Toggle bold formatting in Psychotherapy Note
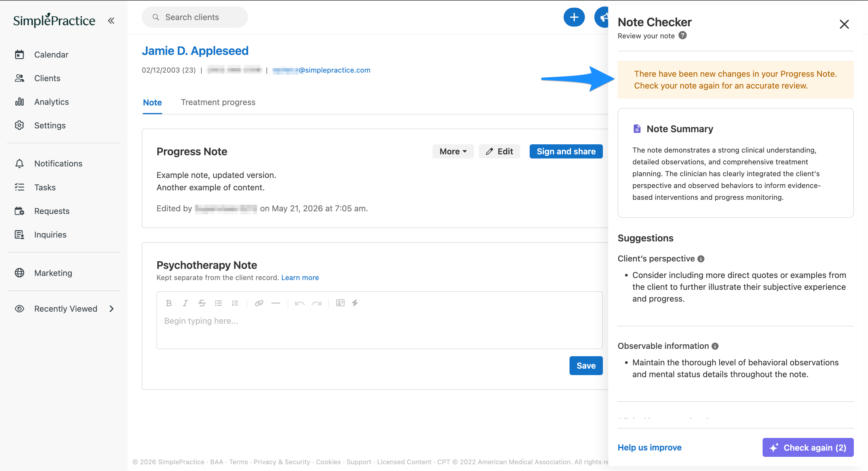 (169, 303)
